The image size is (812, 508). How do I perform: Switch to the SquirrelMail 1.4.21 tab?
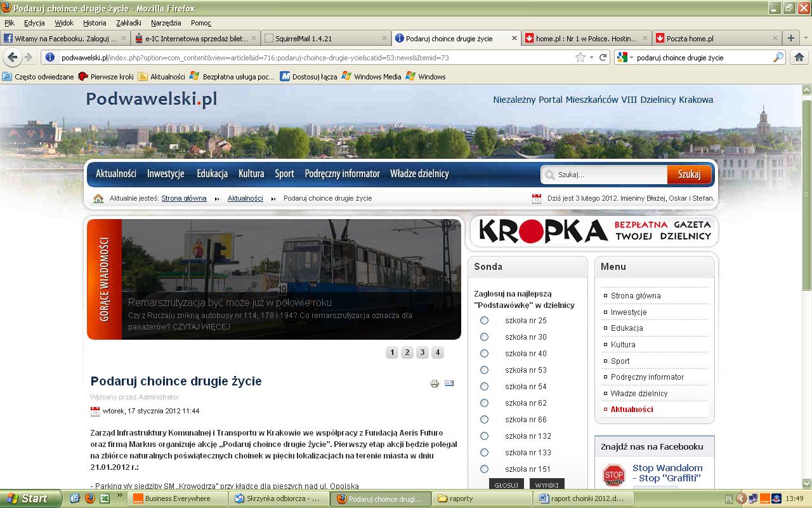(x=325, y=38)
